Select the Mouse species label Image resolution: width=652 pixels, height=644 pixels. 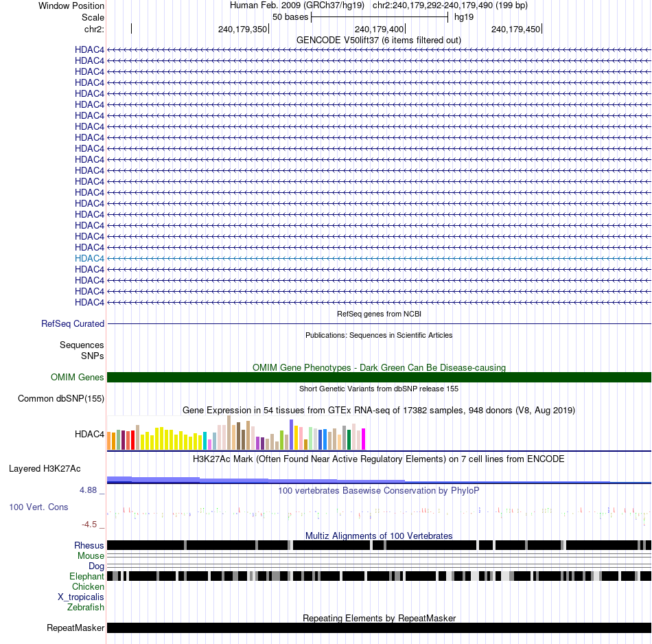click(91, 556)
